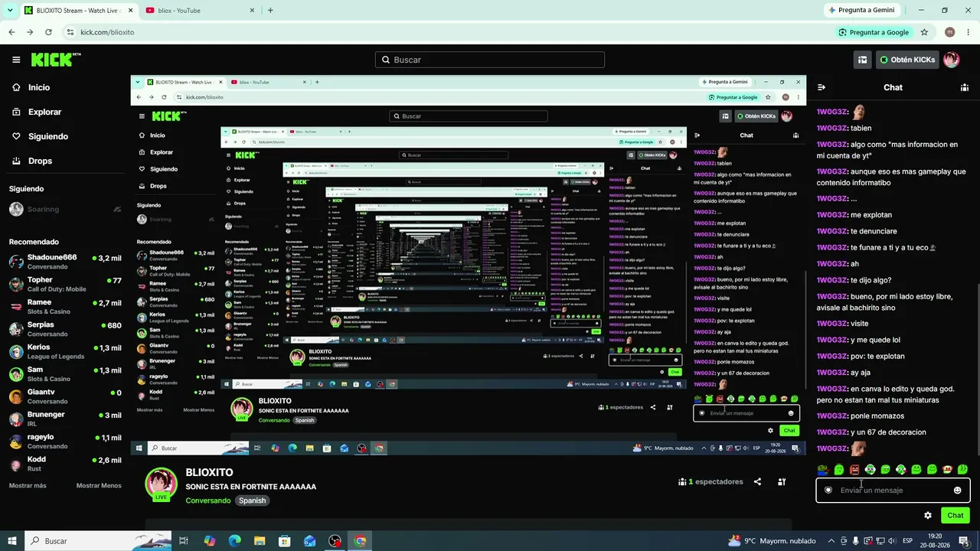Bookmark this page with the star icon
The width and height of the screenshot is (980, 551).
(x=924, y=32)
